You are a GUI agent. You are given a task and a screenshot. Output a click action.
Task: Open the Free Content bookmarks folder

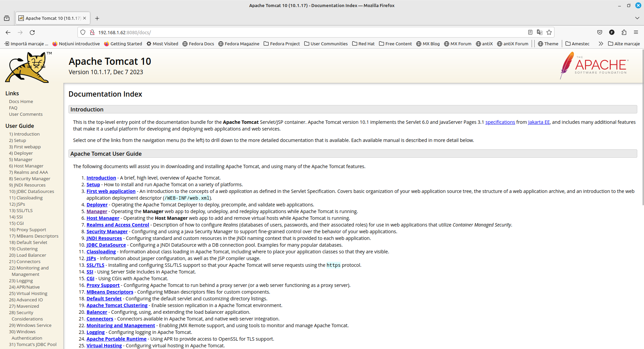click(x=395, y=44)
